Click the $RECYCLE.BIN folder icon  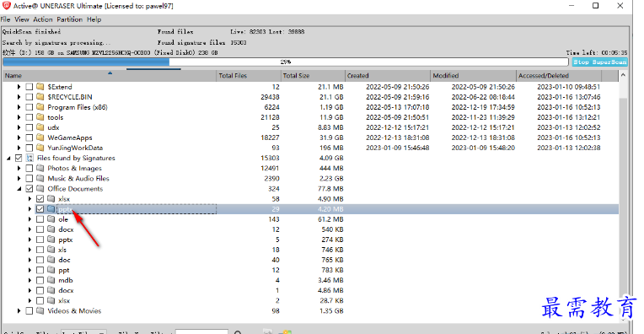[40, 97]
